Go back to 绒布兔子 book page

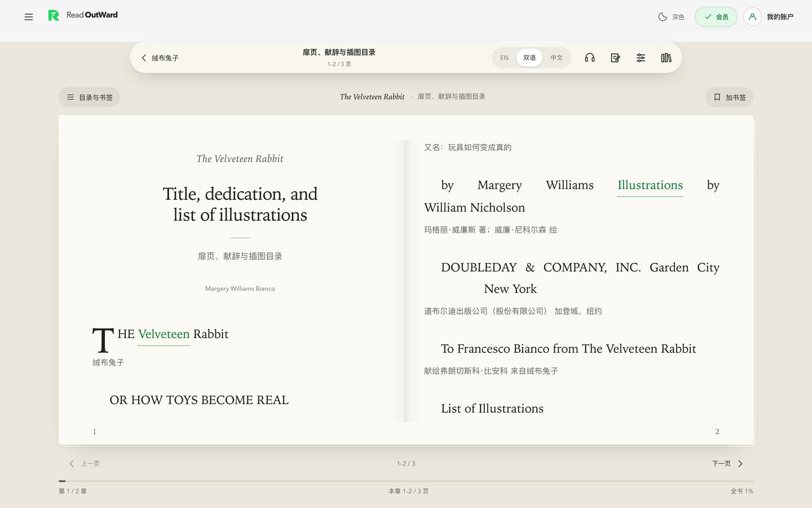pos(160,58)
